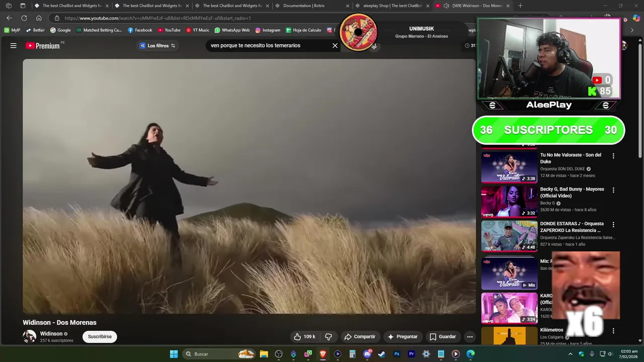Open Discord from the taskbar
Viewport: 644px width, 362px height.
pyautogui.click(x=367, y=354)
